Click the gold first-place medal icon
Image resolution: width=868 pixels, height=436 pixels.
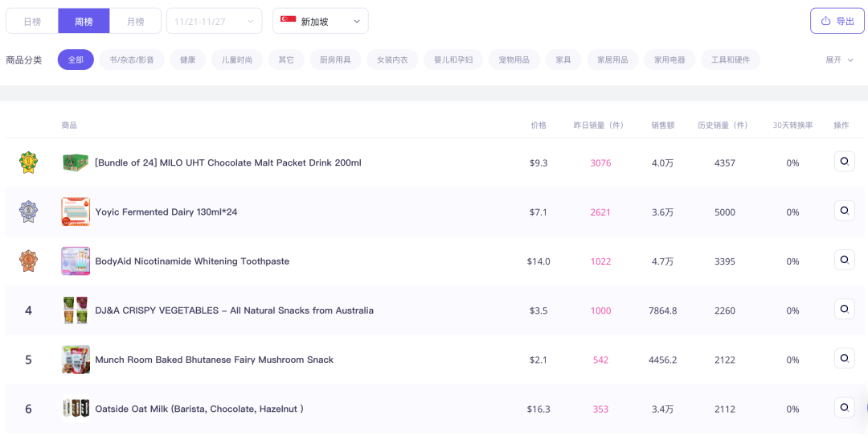(x=28, y=162)
